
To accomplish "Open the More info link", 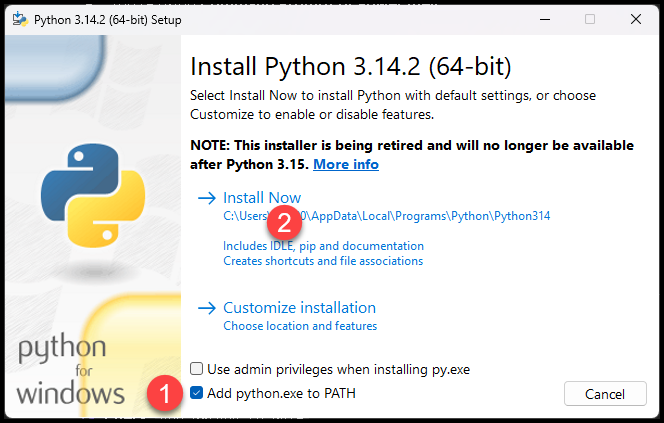I will point(346,164).
